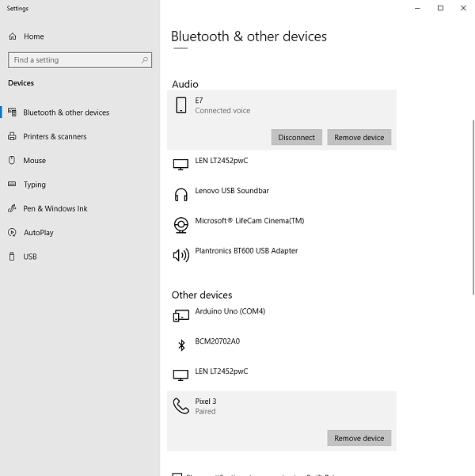Open the Typing settings page
The image size is (475, 476).
coord(34,185)
